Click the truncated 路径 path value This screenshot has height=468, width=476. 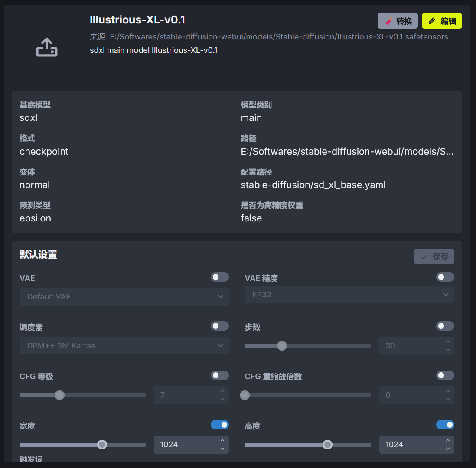(x=347, y=151)
